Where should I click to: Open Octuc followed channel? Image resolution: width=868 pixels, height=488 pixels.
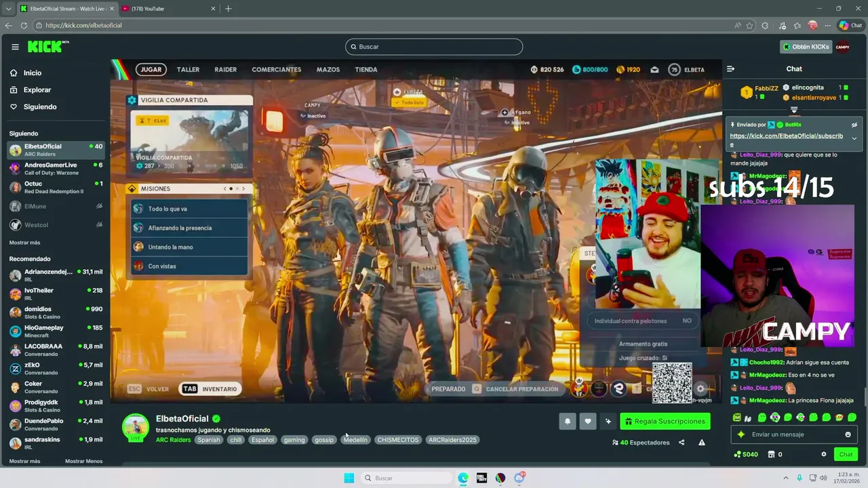(56, 187)
